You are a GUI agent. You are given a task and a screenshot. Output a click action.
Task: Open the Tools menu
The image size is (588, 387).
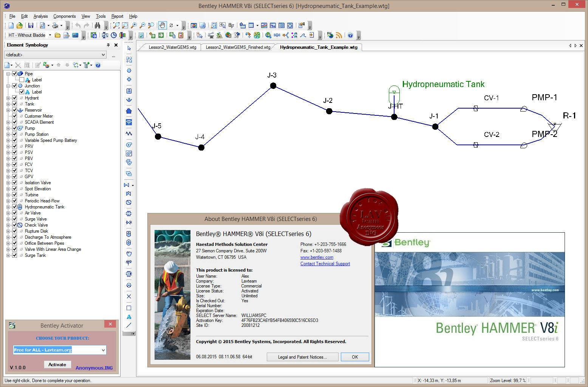pyautogui.click(x=101, y=16)
